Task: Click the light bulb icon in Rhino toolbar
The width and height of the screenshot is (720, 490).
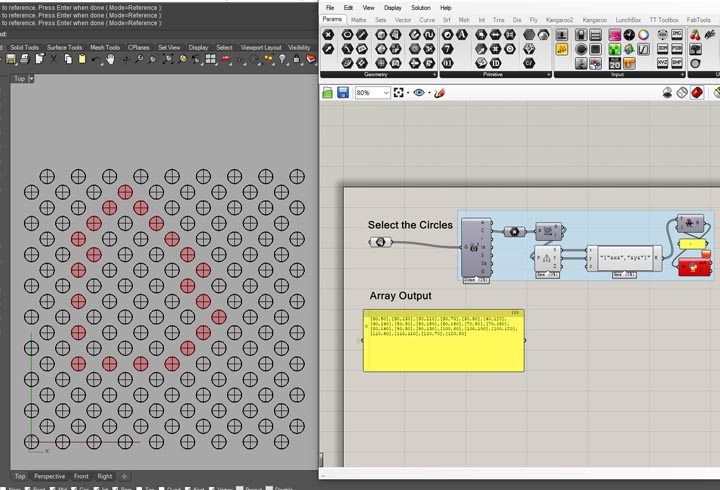Action: [282, 59]
